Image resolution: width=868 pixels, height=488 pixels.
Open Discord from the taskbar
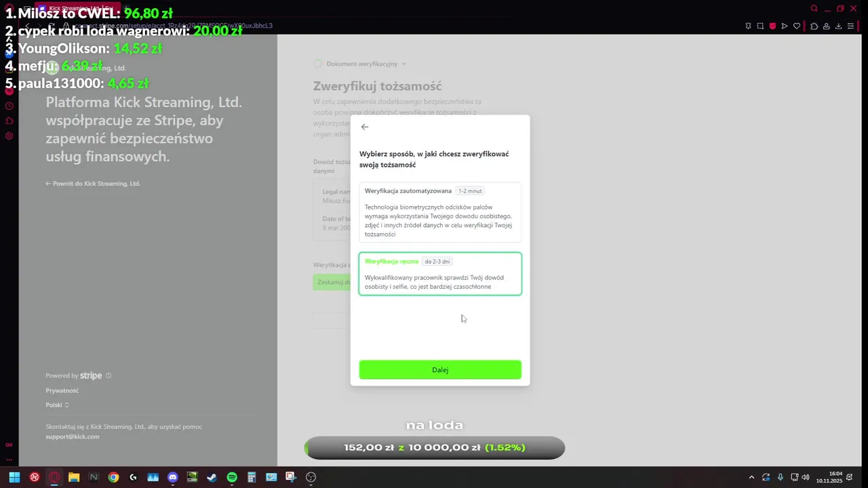172,477
